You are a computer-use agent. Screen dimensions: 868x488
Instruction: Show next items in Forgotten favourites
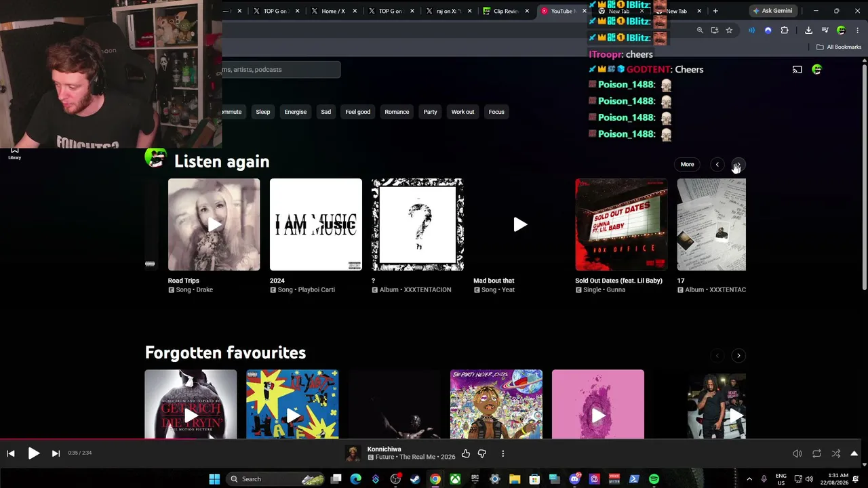[x=738, y=355]
